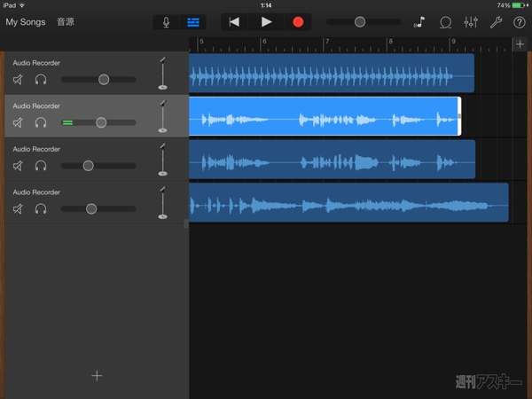The height and width of the screenshot is (399, 532).
Task: Solo the second track with headphones icon
Action: (41, 122)
